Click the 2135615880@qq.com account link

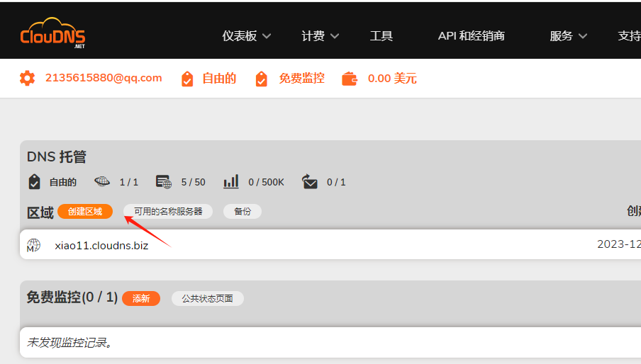(x=104, y=78)
